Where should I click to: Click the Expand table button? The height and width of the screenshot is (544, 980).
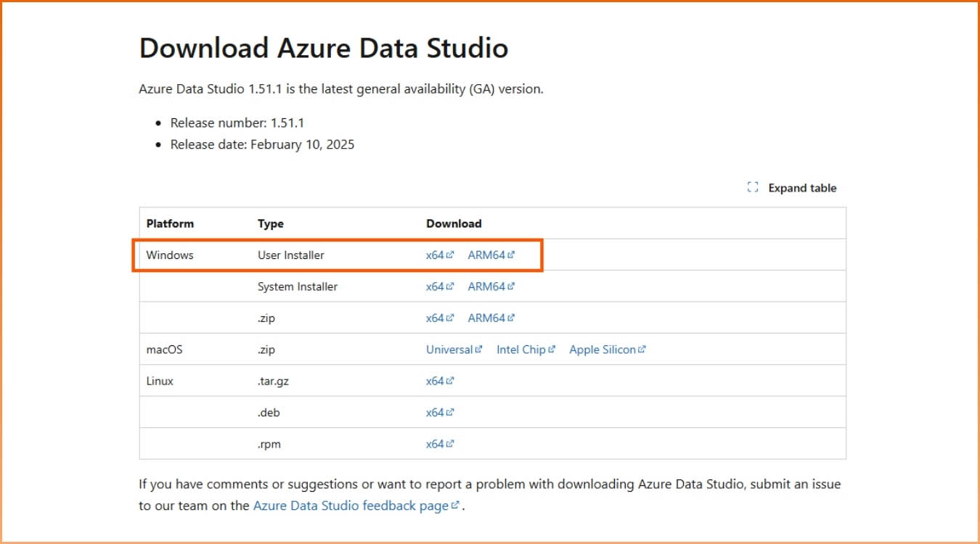click(792, 188)
